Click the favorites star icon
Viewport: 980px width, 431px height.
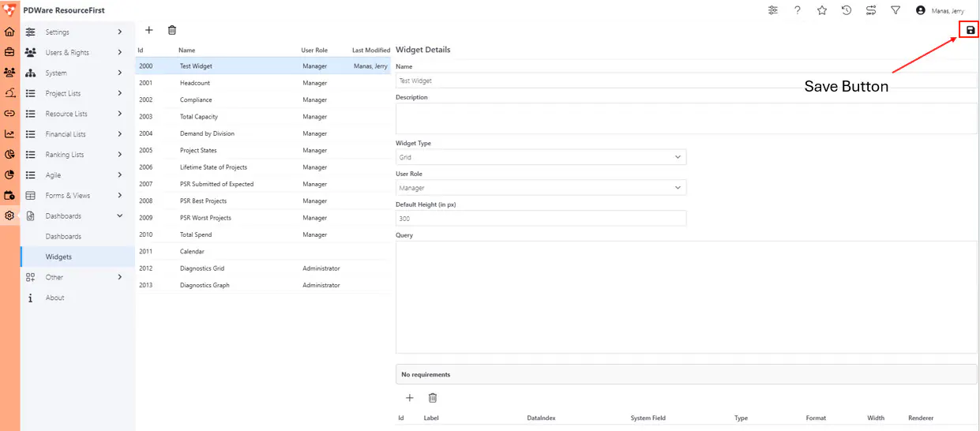pos(822,10)
